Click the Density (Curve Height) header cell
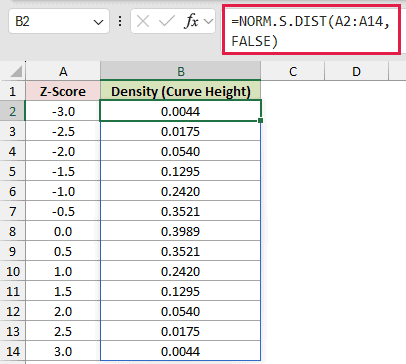 pyautogui.click(x=181, y=91)
